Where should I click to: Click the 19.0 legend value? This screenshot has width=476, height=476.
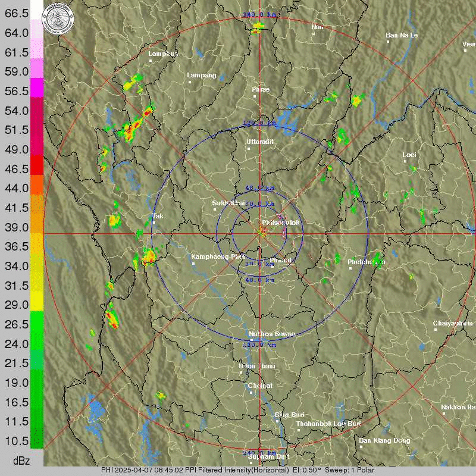[x=17, y=383]
